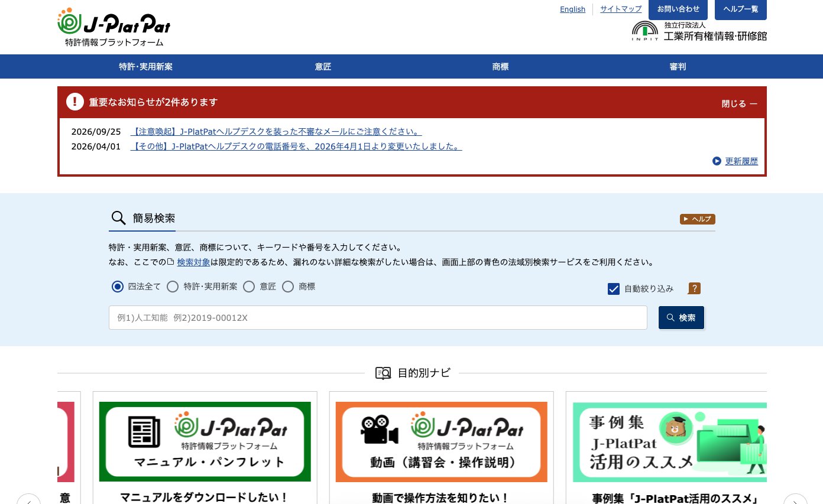Image resolution: width=823 pixels, height=504 pixels.
Task: Click the red exclamation alert icon
Action: point(75,102)
